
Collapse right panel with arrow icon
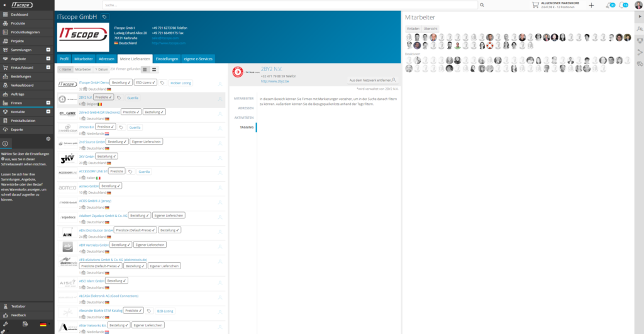click(640, 17)
